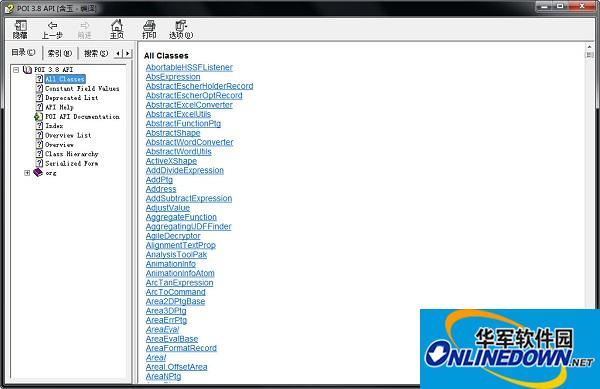The image size is (600, 389).
Task: Switch to the Index (索引) tab
Action: (x=60, y=53)
